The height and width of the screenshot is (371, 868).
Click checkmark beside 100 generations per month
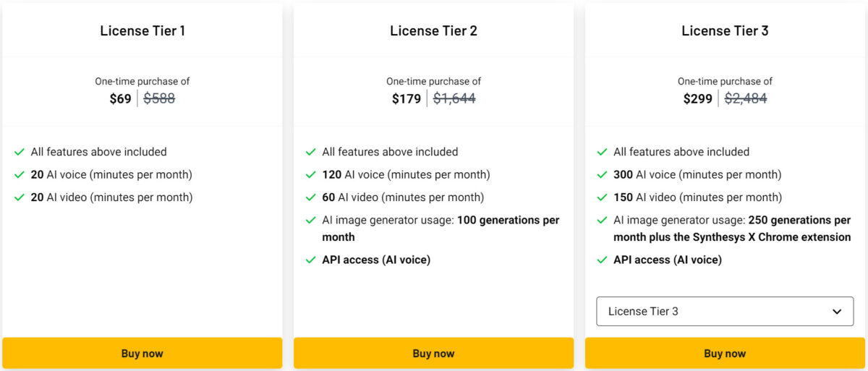311,220
